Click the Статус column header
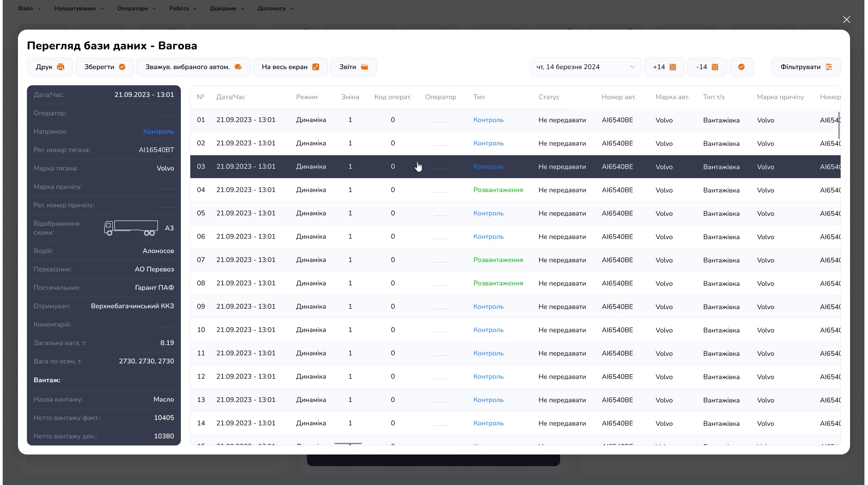This screenshot has width=868, height=485. coord(549,97)
